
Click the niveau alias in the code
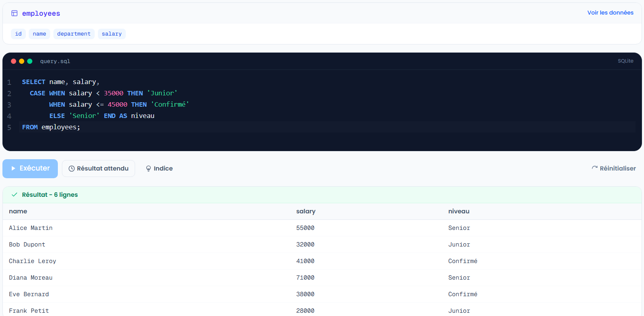click(x=143, y=116)
